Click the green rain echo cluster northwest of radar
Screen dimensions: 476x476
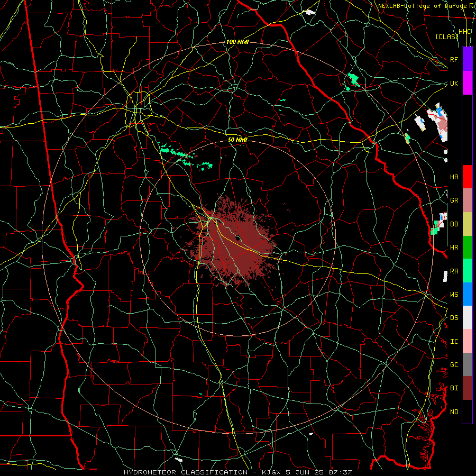(x=185, y=157)
